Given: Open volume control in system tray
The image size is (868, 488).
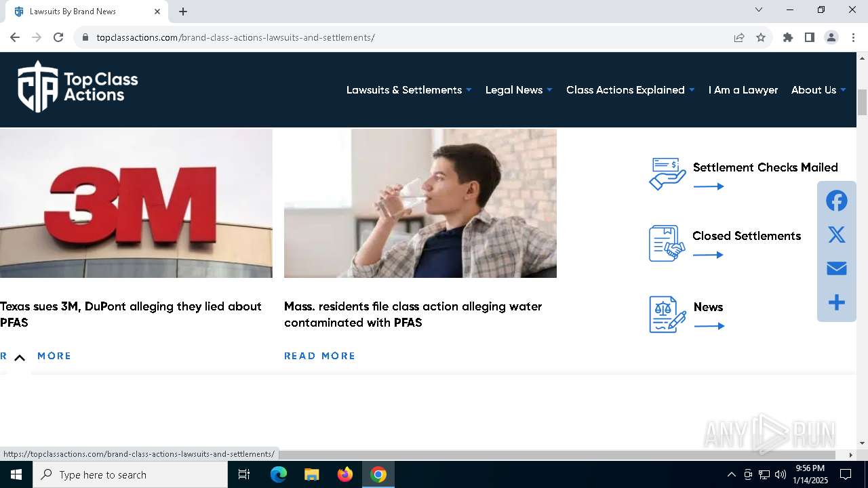Looking at the screenshot, I should (781, 474).
